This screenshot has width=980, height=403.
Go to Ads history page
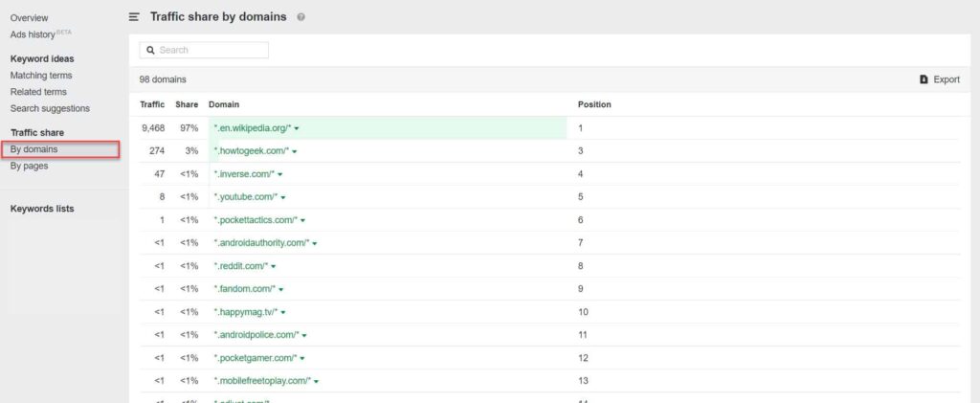(x=36, y=34)
